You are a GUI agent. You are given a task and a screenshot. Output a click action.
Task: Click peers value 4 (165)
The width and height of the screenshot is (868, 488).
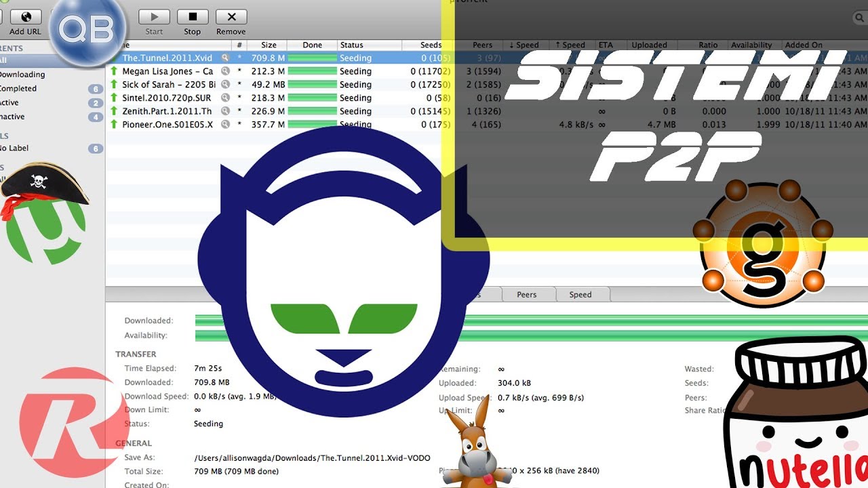(x=486, y=125)
